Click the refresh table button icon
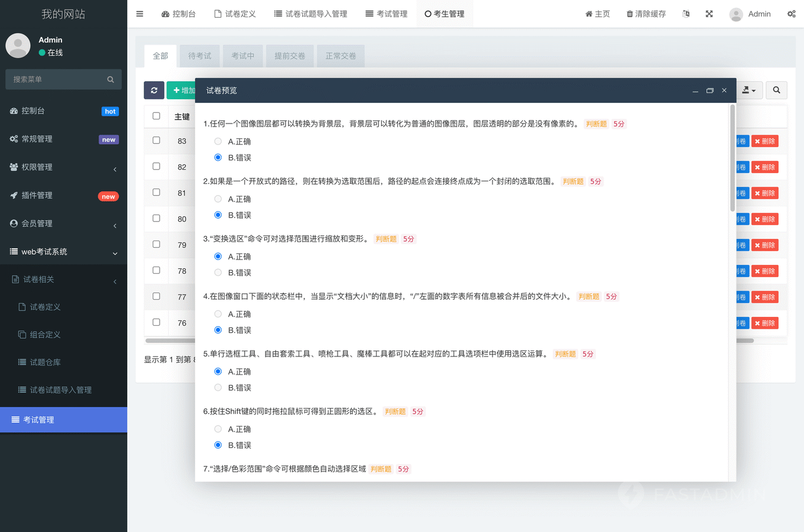The height and width of the screenshot is (532, 804). pos(154,90)
